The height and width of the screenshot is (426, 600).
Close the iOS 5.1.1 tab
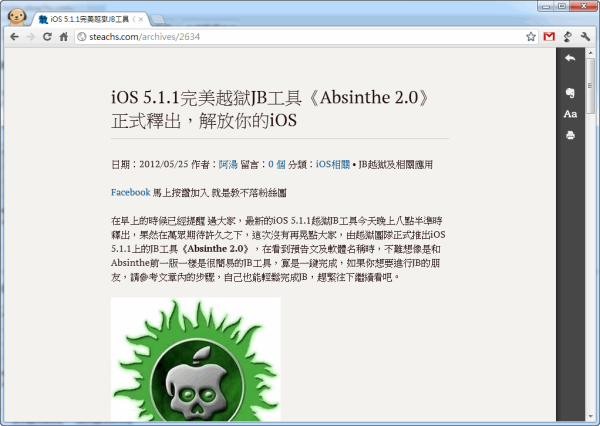141,19
